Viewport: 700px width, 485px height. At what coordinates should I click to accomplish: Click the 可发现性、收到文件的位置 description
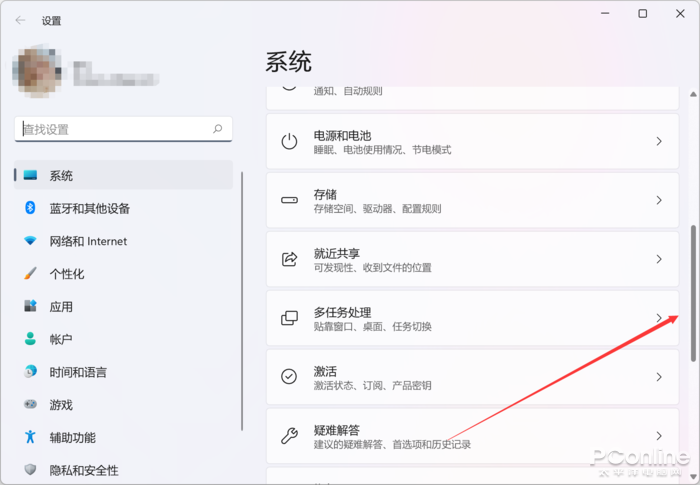tap(373, 268)
